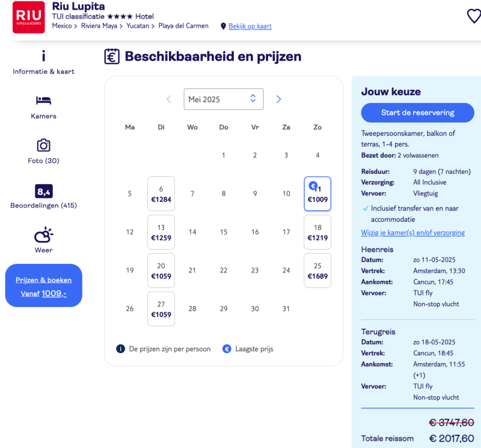Click Yucatan breadcrumb

(138, 26)
